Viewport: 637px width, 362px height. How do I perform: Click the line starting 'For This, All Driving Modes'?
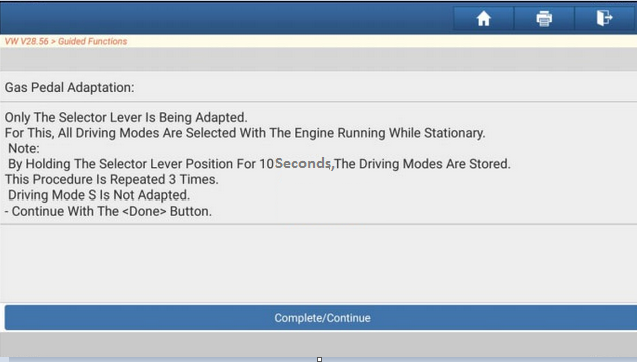click(245, 133)
